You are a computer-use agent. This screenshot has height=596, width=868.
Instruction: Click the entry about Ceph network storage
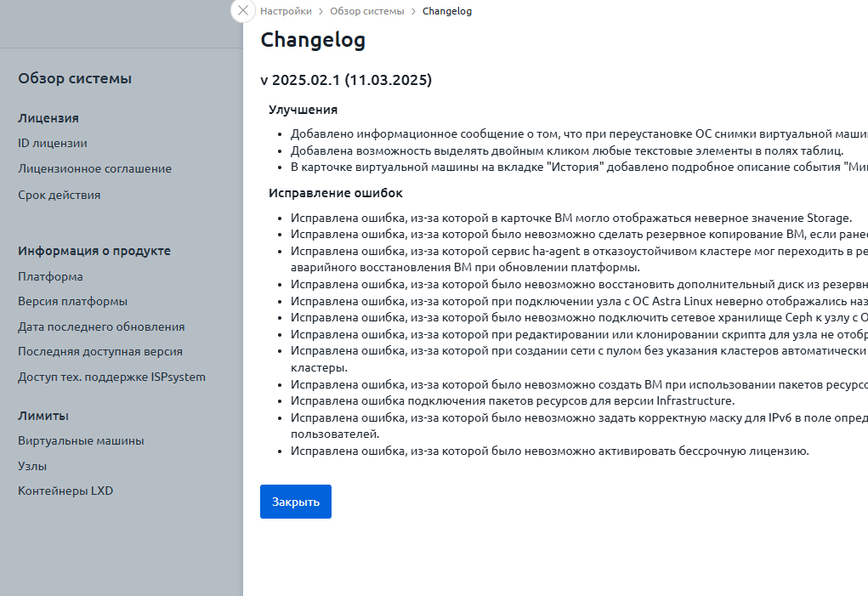(579, 318)
